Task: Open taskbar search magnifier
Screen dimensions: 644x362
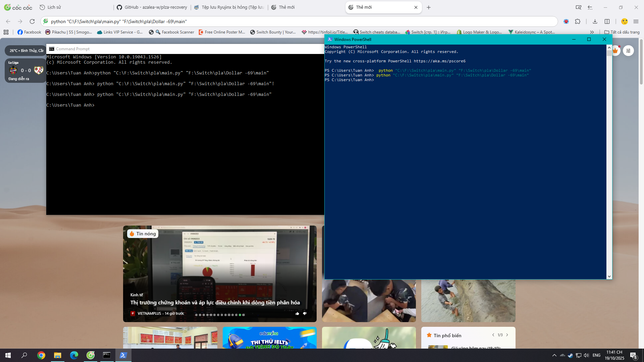Action: [24, 355]
